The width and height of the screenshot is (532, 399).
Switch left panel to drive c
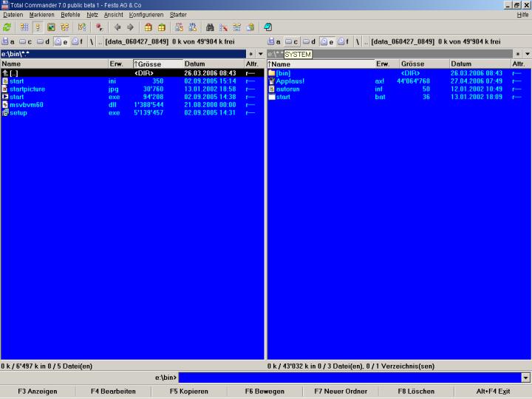tap(25, 41)
